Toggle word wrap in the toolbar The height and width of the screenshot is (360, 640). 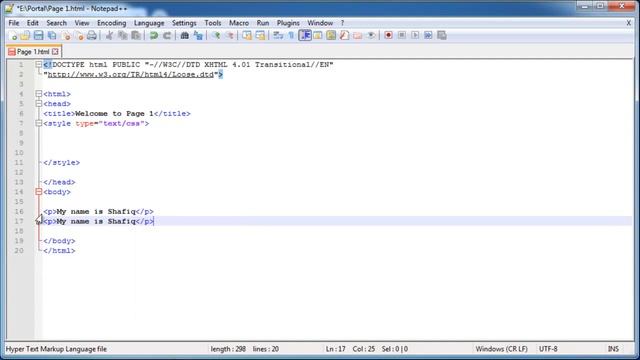point(278,36)
